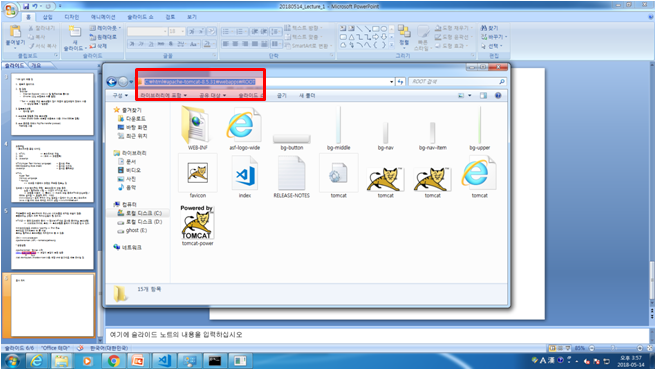Image resolution: width=656 pixels, height=370 pixels.
Task: Open Layout (레이아웃) dropdown
Action: [105, 28]
